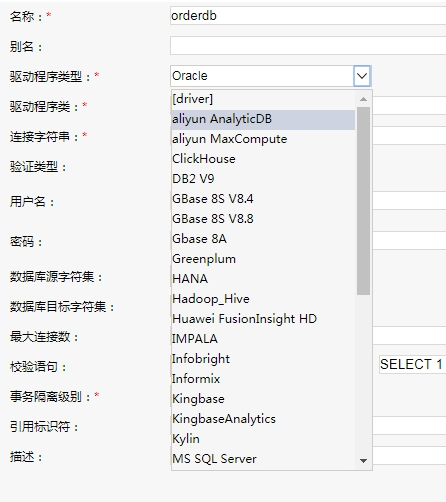
Task: Pick ClickHouse in the driver list
Action: (x=263, y=159)
